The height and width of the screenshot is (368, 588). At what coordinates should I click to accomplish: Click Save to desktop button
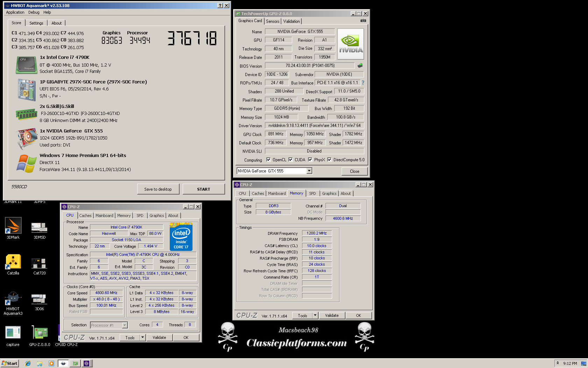click(158, 189)
